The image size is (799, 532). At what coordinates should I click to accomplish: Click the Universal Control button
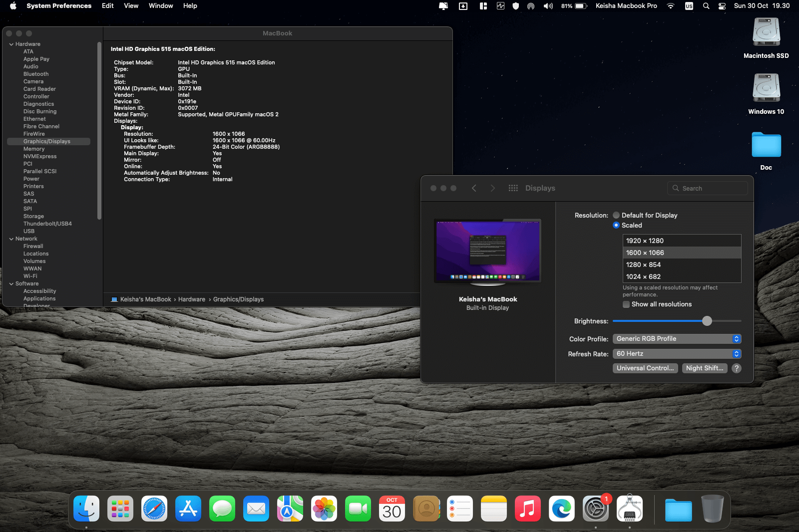[x=645, y=368]
